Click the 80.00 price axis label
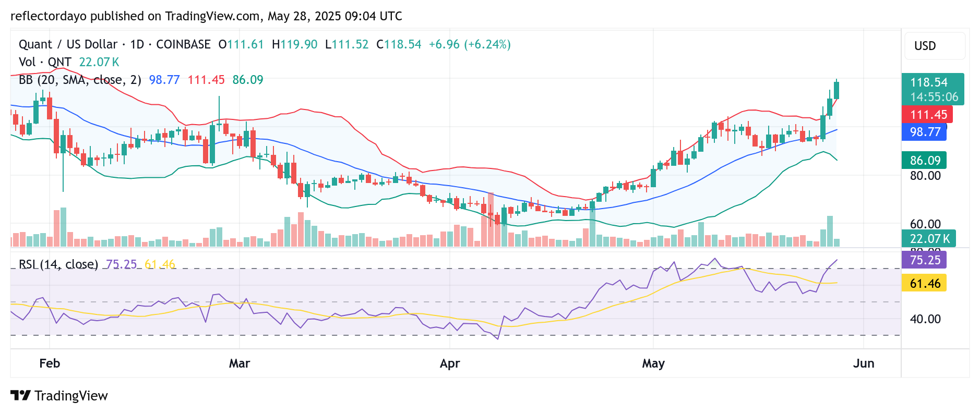Screen dimensions: 980x414 pos(925,176)
